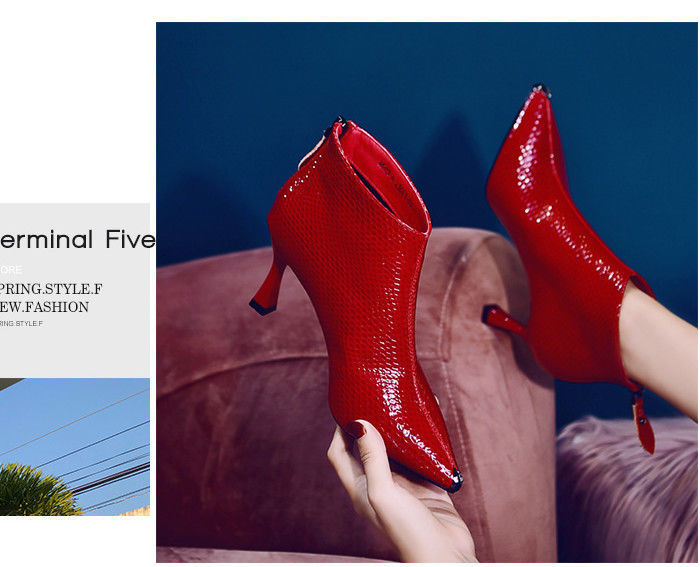
Task: Click the red painted thumbnail on hand
Action: [356, 429]
